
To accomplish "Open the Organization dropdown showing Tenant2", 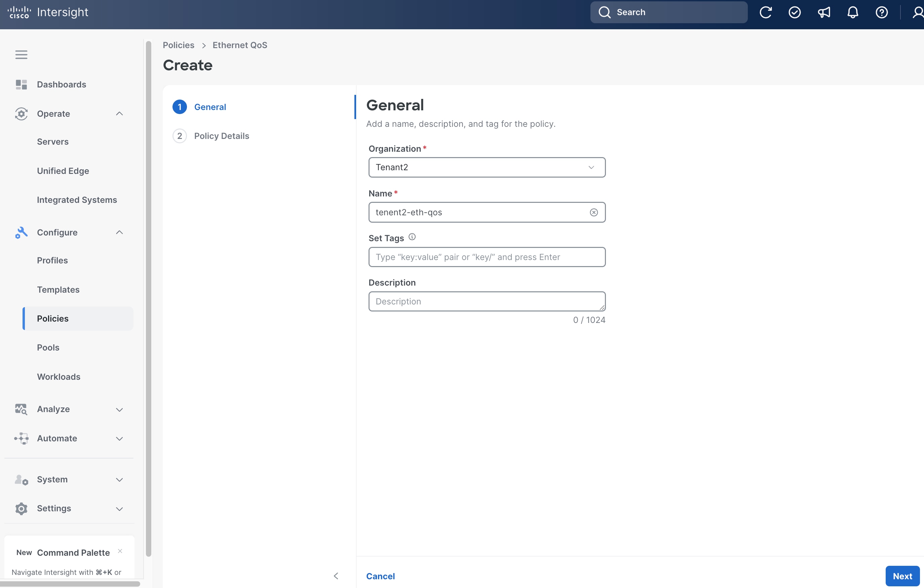I will pyautogui.click(x=487, y=167).
